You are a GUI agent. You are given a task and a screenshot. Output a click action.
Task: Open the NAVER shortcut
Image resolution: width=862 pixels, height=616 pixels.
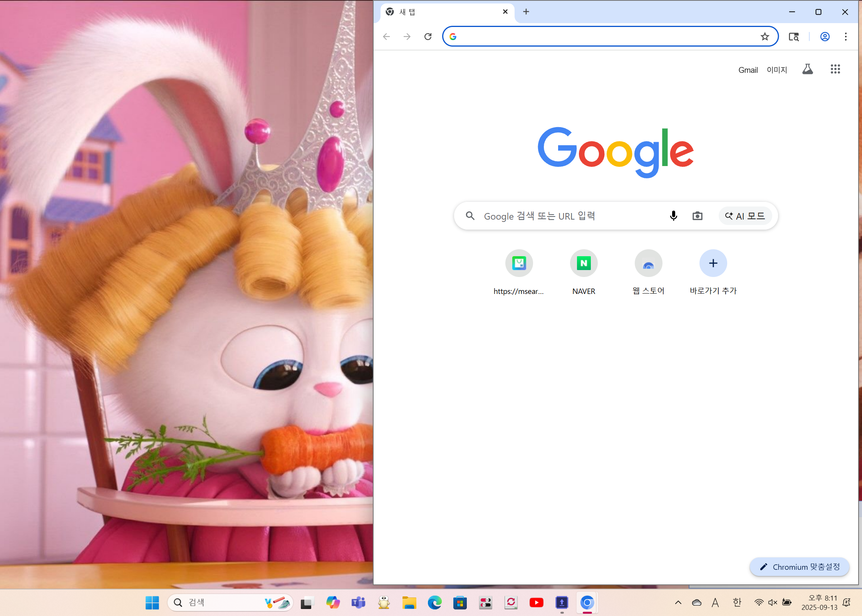click(x=584, y=272)
